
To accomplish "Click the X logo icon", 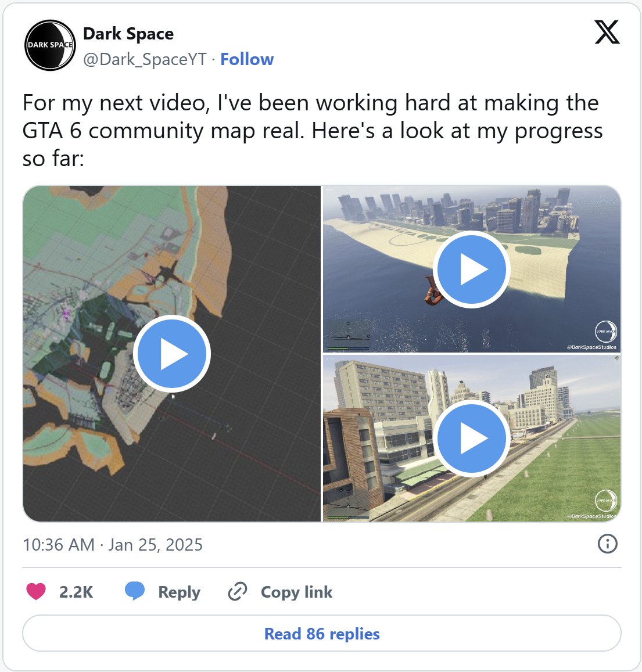I will pos(607,32).
